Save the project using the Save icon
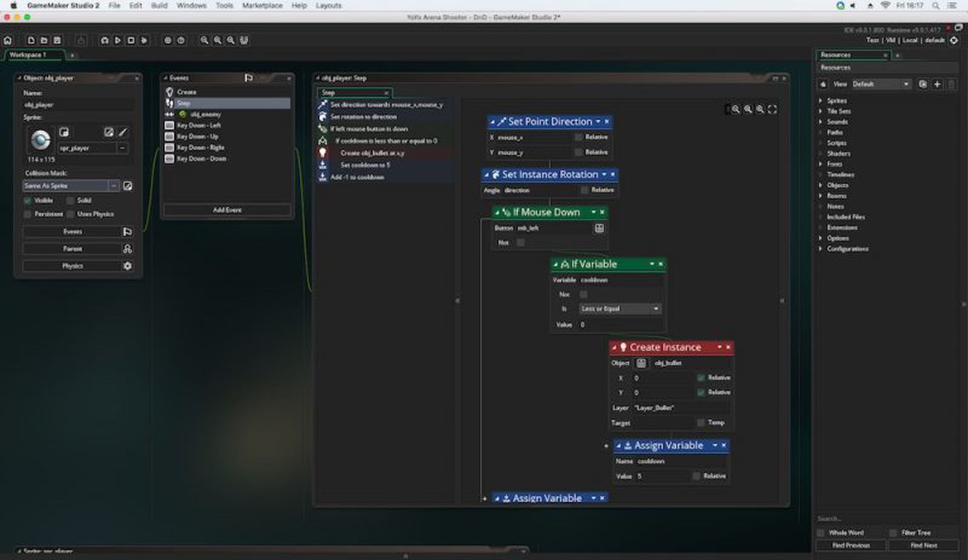Screen dimensions: 968x560 tap(56, 40)
